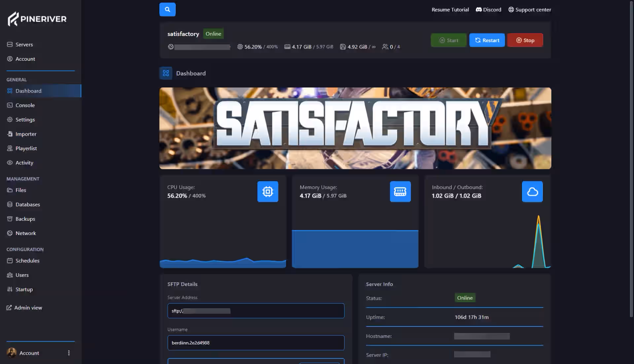This screenshot has height=364, width=634.
Task: Click the blue Dashboard header icon
Action: tap(166, 73)
